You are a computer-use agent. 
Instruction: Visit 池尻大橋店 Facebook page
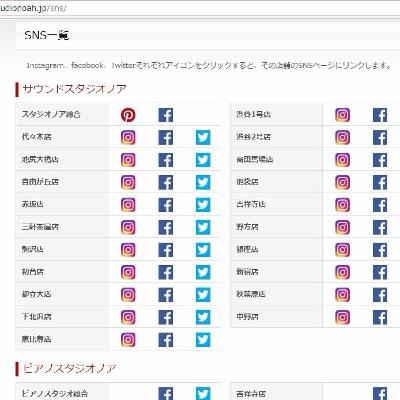coord(166,160)
